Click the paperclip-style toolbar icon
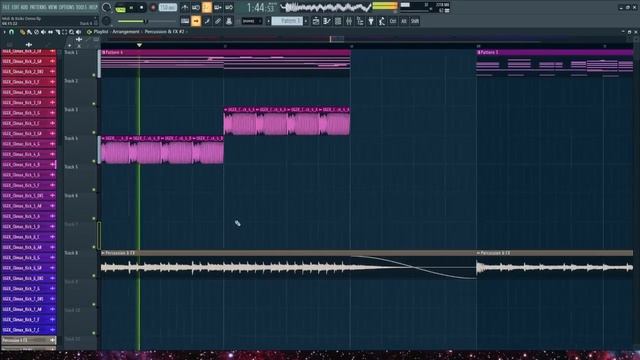 click(218, 21)
